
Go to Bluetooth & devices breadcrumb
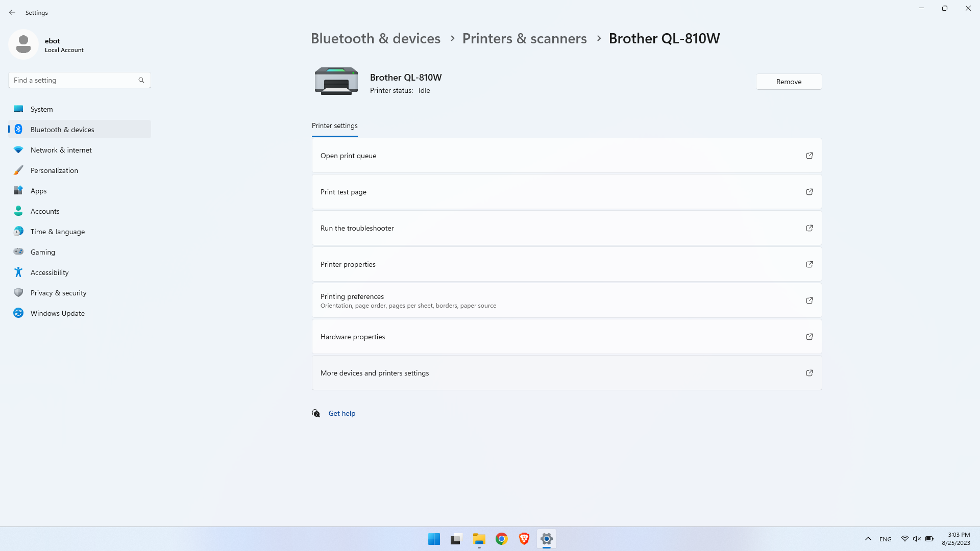point(376,38)
